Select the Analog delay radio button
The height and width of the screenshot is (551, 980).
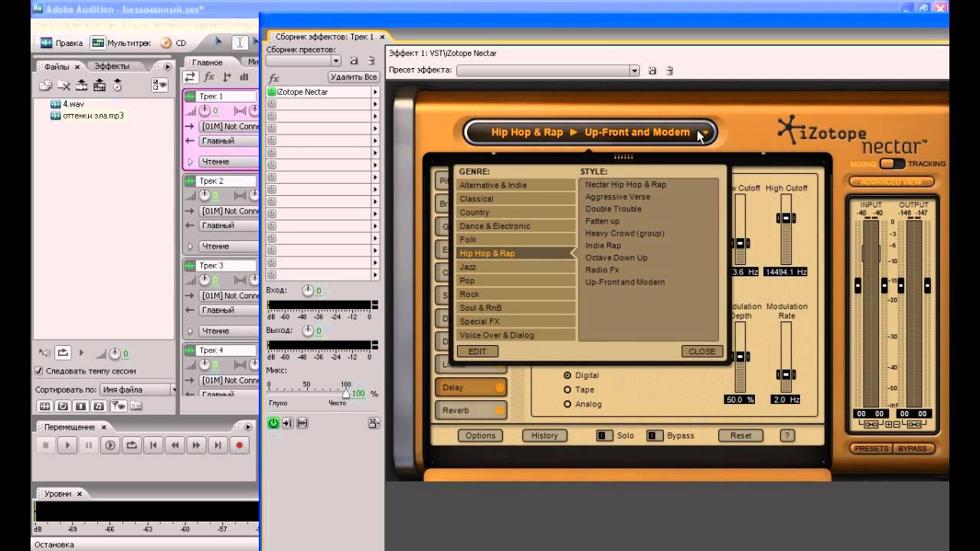point(567,404)
